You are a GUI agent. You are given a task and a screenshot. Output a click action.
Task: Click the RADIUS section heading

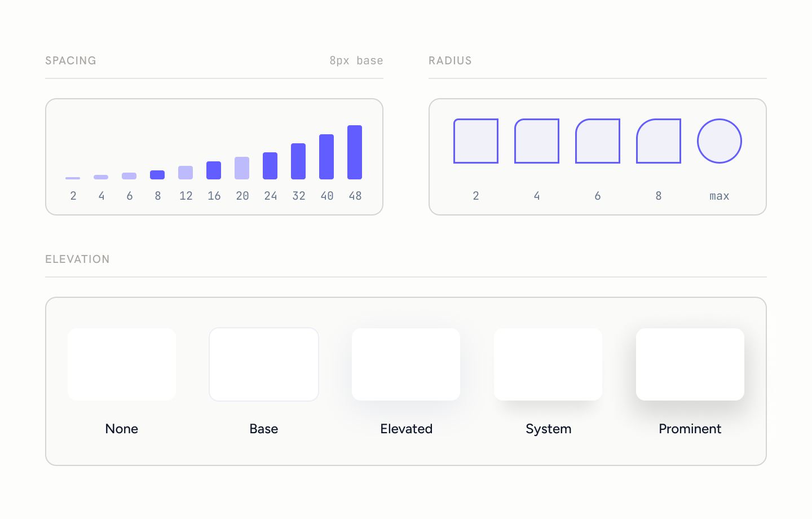pyautogui.click(x=450, y=60)
